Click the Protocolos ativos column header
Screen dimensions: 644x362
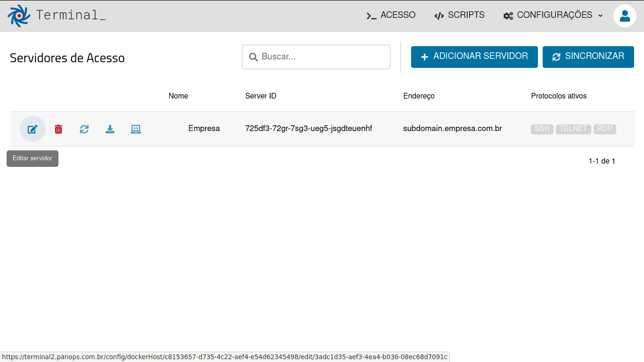click(x=559, y=96)
